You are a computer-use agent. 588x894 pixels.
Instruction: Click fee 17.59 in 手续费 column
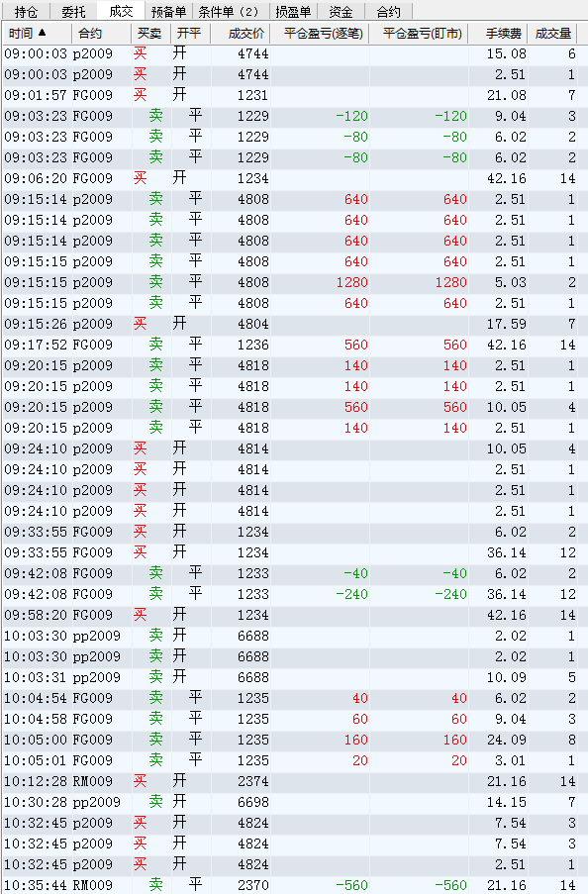[x=507, y=324]
